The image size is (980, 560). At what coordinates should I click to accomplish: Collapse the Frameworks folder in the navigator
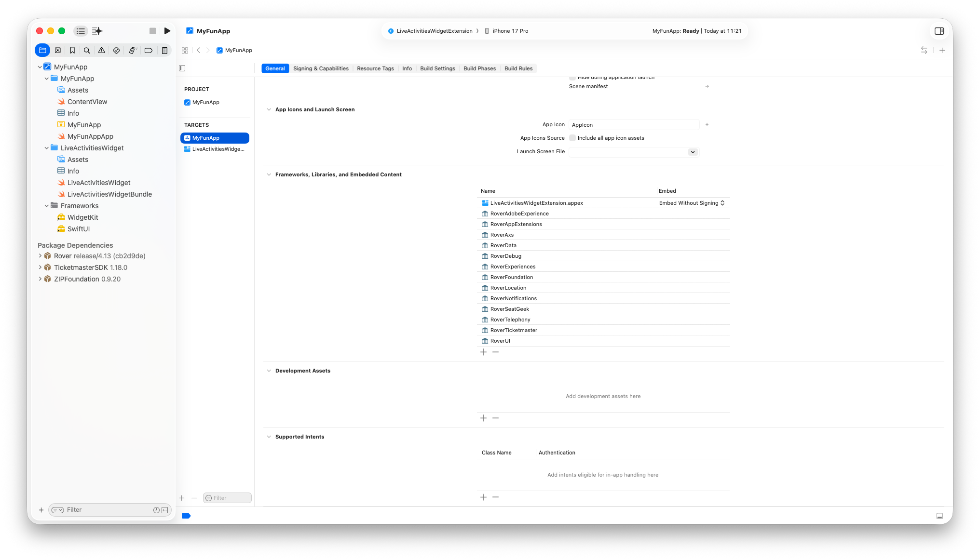tap(47, 206)
